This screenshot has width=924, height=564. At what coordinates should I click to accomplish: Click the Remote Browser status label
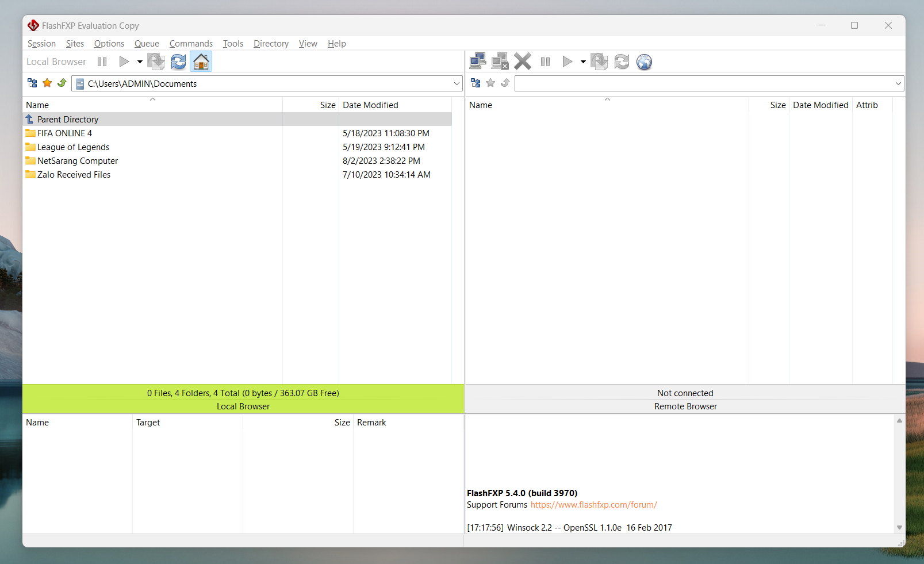click(x=685, y=406)
